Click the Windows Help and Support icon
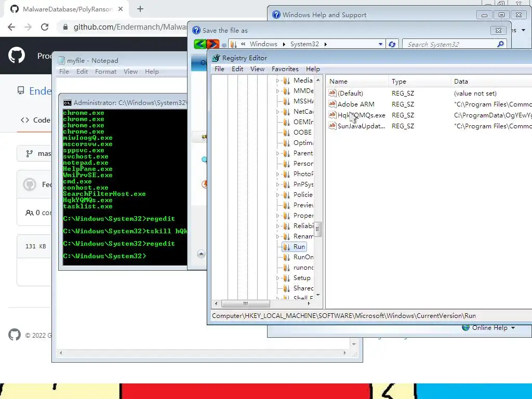 pyautogui.click(x=276, y=15)
